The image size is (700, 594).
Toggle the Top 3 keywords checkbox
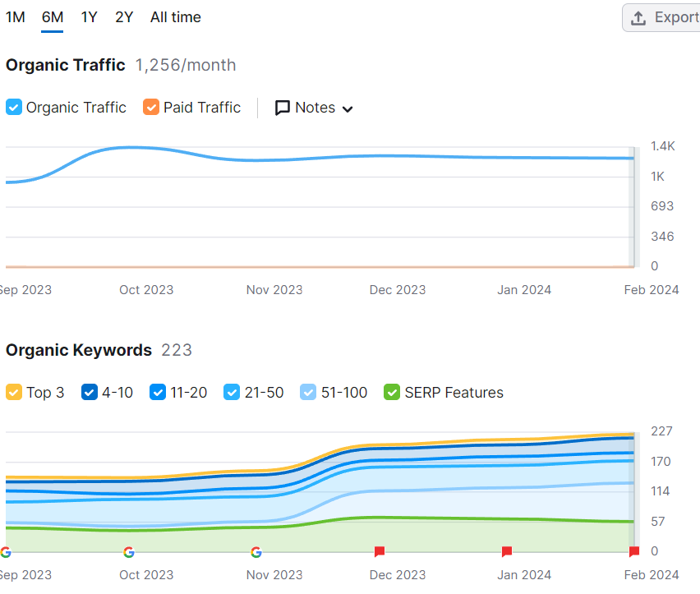coord(14,392)
